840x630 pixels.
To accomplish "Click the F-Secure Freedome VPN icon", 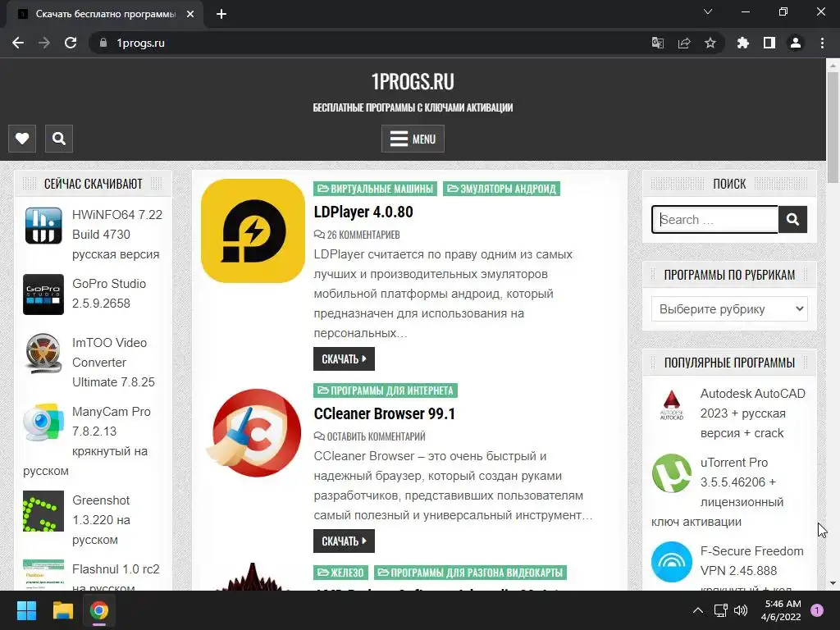I will (672, 561).
